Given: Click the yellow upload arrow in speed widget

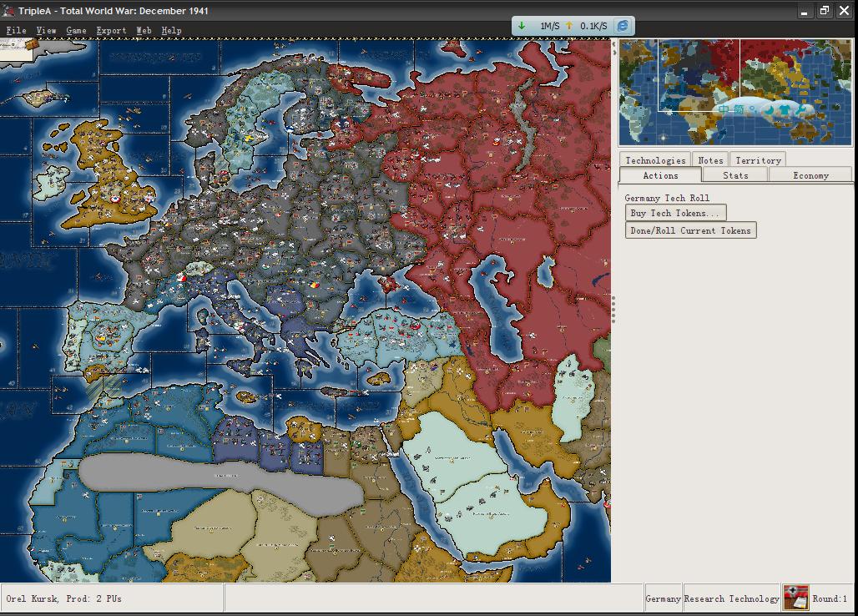Looking at the screenshot, I should pyautogui.click(x=569, y=25).
